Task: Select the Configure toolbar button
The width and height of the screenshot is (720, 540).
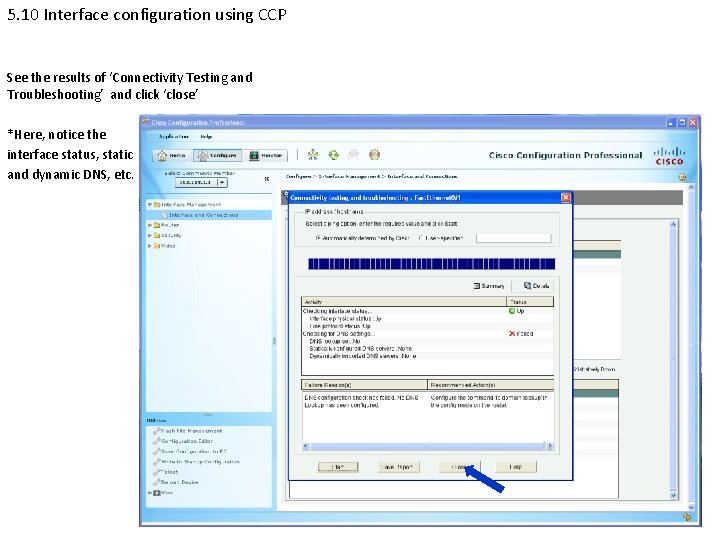Action: 218,156
